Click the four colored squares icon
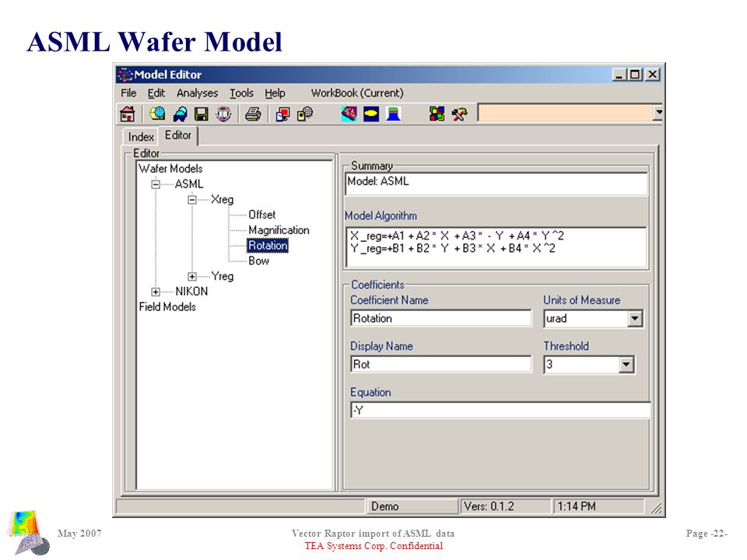This screenshot has height=560, width=747. coord(437,114)
